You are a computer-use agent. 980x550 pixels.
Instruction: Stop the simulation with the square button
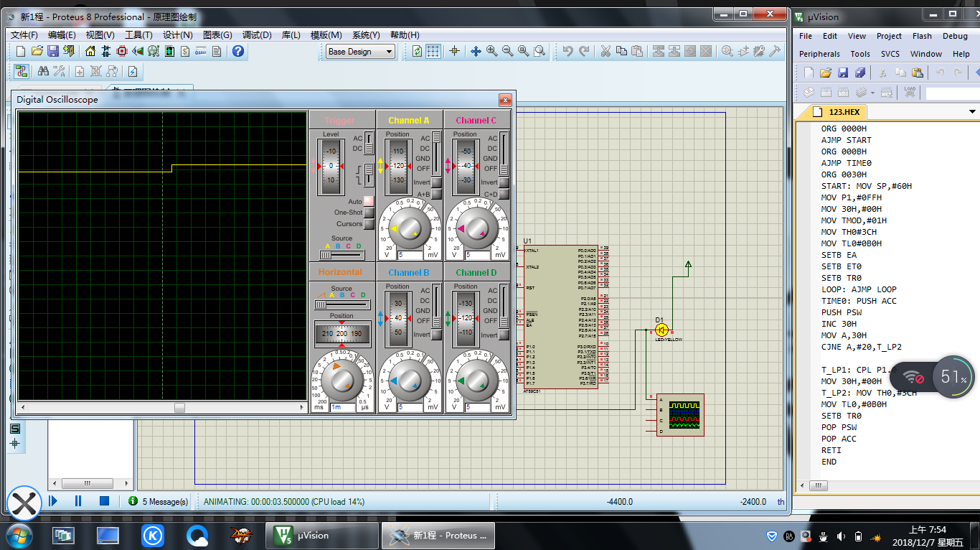(x=104, y=501)
